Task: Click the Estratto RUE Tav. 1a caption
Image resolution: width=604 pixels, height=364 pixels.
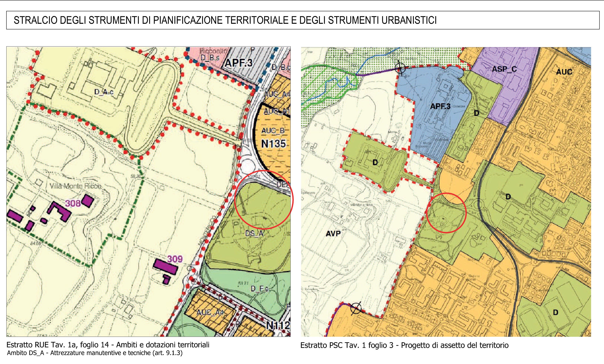Action: 108,345
